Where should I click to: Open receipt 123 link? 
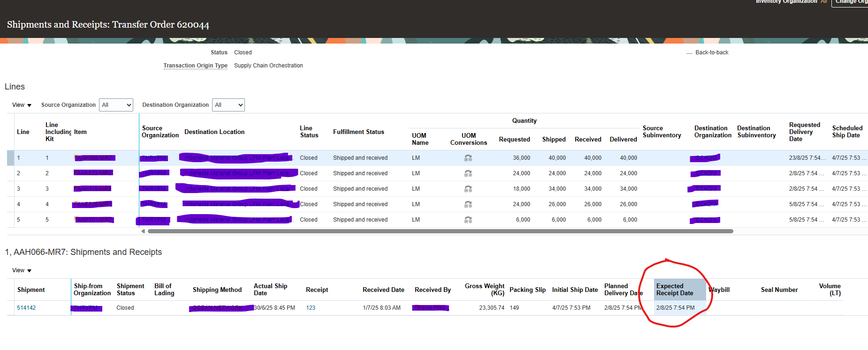click(x=311, y=308)
